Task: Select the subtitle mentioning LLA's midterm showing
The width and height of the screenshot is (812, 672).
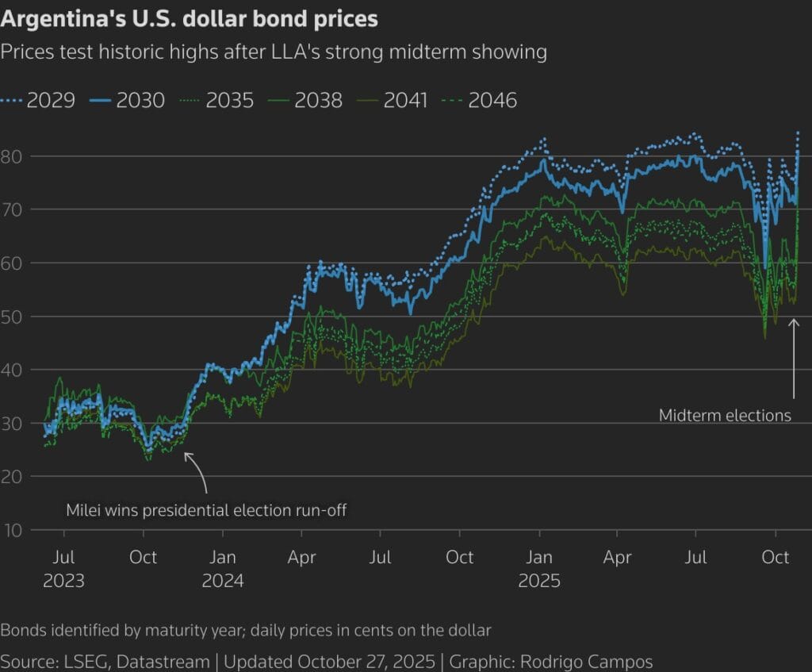Action: coord(274,52)
